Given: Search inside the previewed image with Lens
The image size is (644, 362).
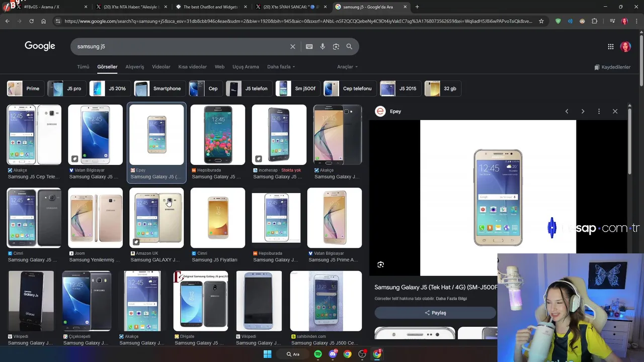Looking at the screenshot, I should tap(381, 264).
